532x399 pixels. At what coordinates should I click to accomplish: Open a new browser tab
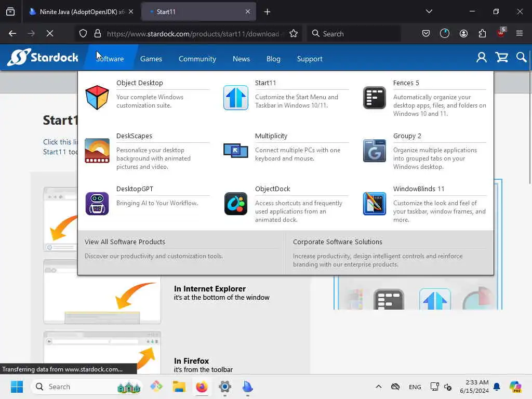point(267,12)
